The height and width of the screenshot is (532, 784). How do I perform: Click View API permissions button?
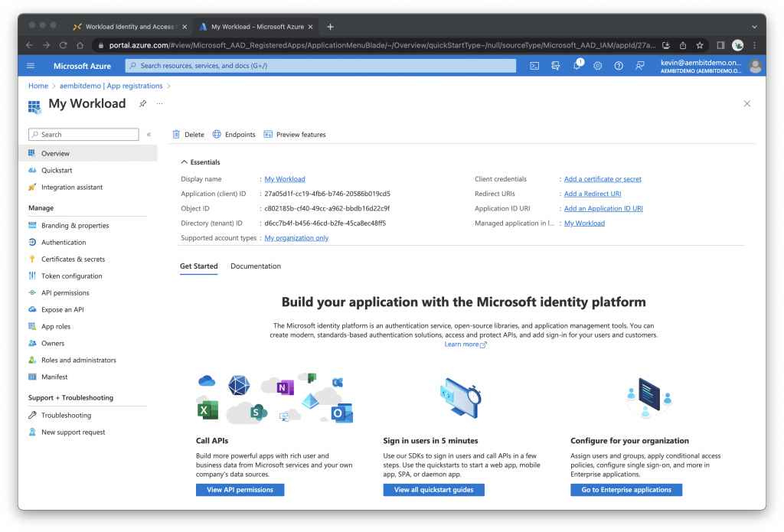[240, 490]
